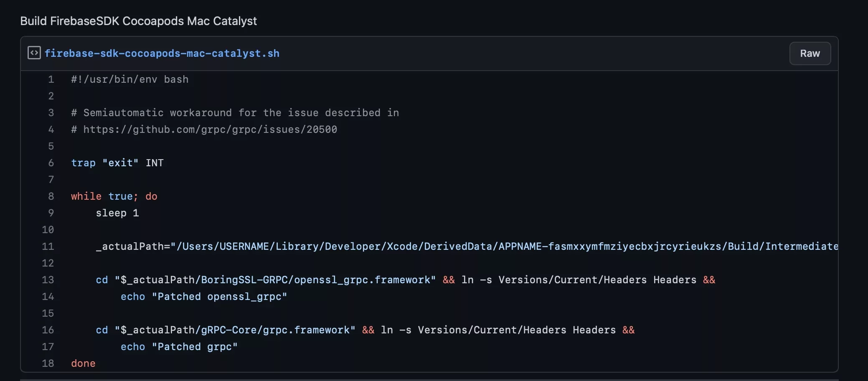Select line number 18
868x381 pixels.
(x=48, y=363)
